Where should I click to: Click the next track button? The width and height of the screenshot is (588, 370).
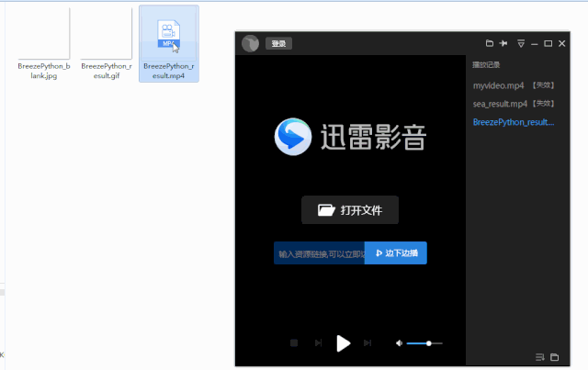tap(367, 343)
